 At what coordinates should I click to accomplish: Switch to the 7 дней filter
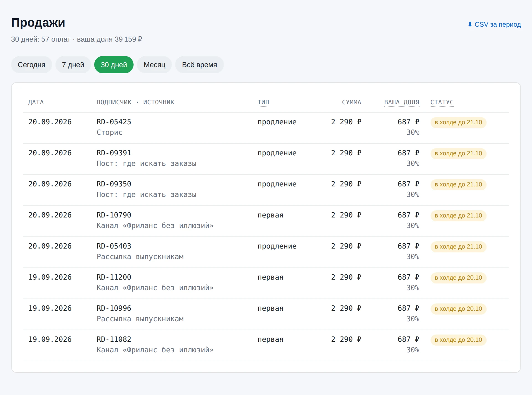(73, 65)
